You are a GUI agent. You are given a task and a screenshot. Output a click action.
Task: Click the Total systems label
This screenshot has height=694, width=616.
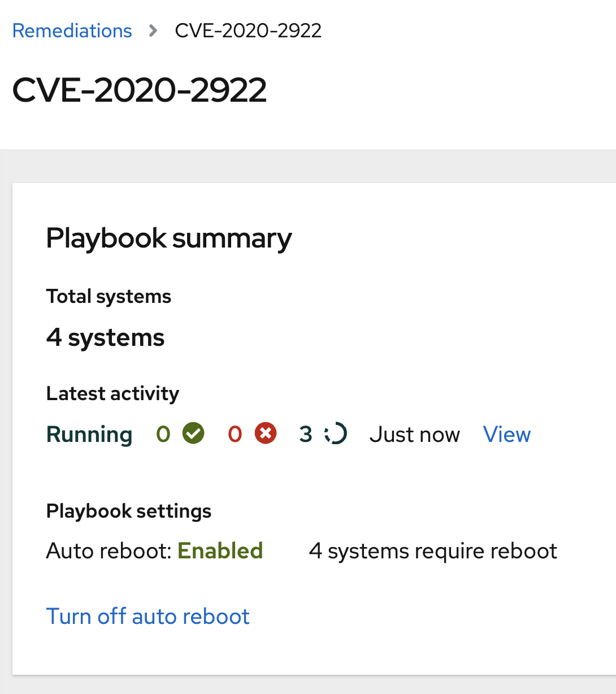click(x=109, y=296)
